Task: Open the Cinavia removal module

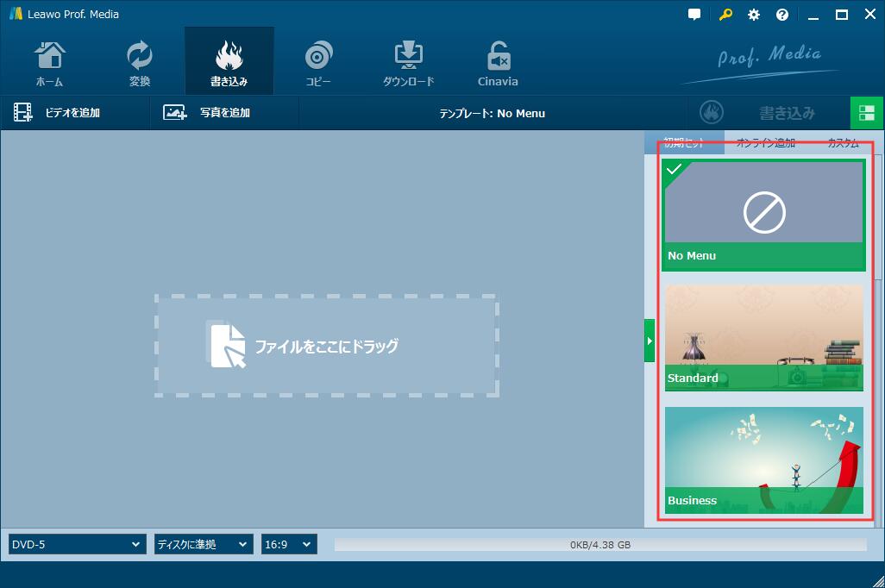Action: click(498, 63)
